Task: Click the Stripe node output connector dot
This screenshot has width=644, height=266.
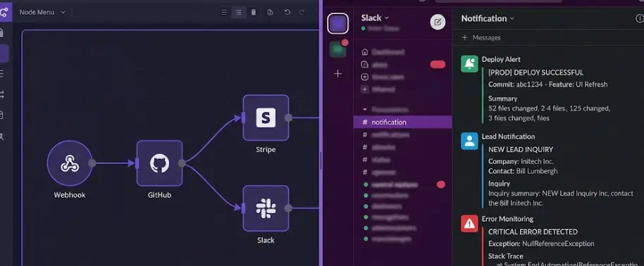Action: click(x=289, y=118)
